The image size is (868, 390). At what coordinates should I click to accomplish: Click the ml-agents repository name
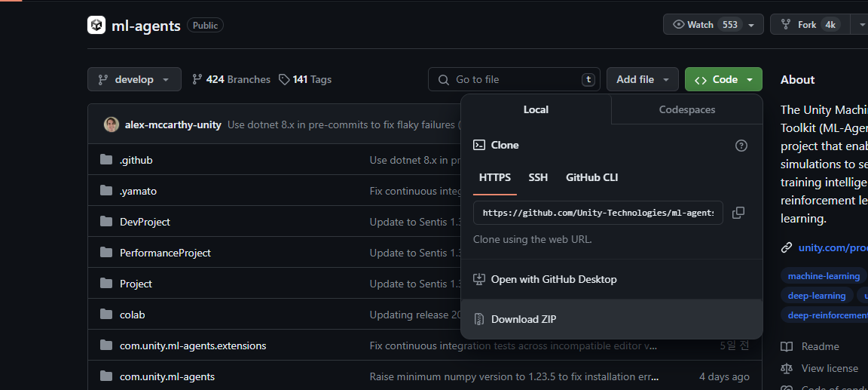[146, 26]
